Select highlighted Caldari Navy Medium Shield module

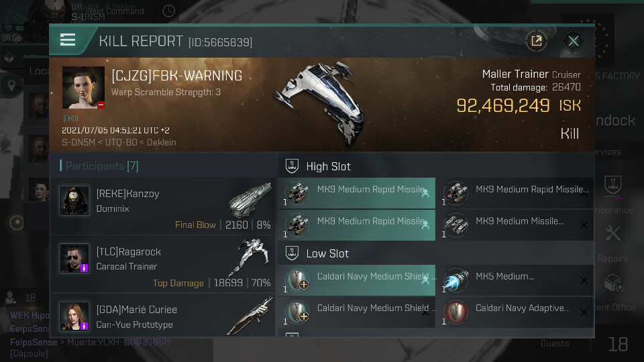pos(356,280)
